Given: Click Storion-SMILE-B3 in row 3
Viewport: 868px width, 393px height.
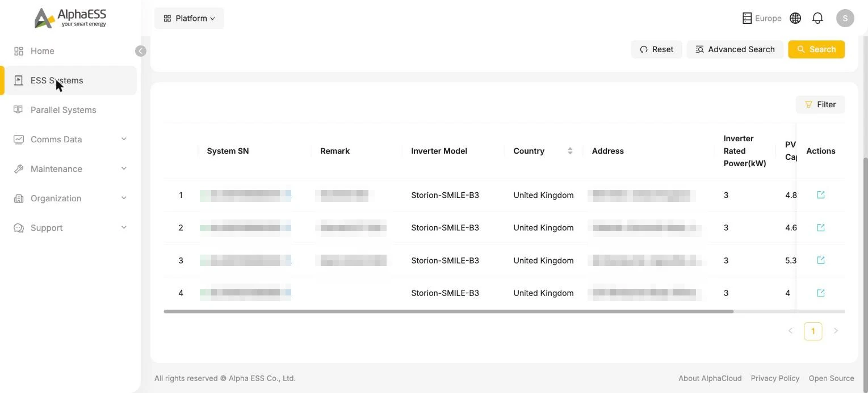Looking at the screenshot, I should [x=445, y=260].
